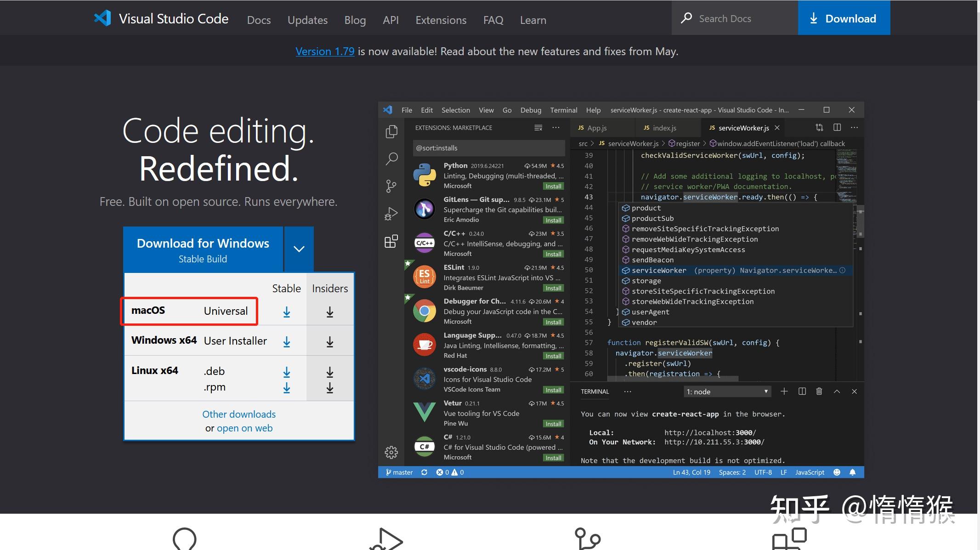Go to the Updates page
Image resolution: width=980 pixels, height=550 pixels.
(307, 20)
